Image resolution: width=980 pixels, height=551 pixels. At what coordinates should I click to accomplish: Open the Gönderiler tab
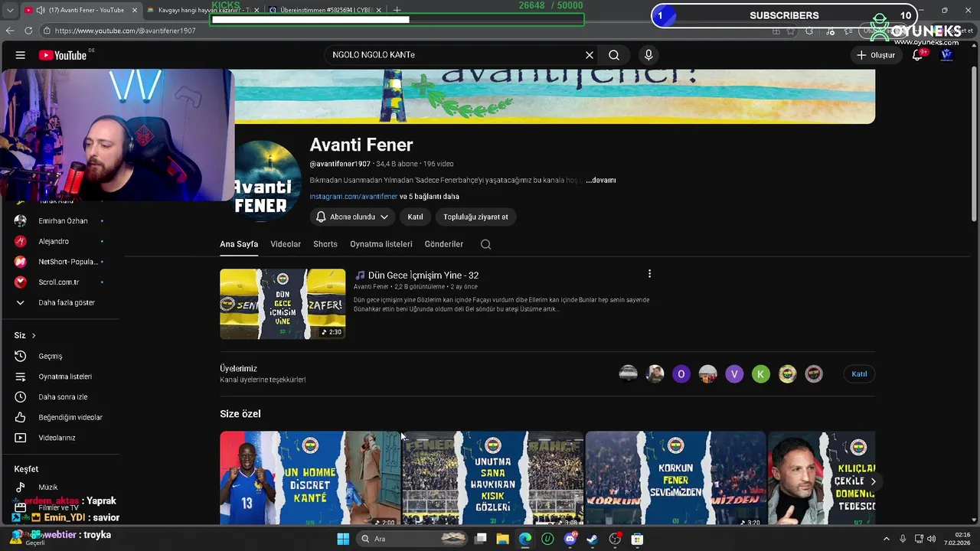(444, 244)
